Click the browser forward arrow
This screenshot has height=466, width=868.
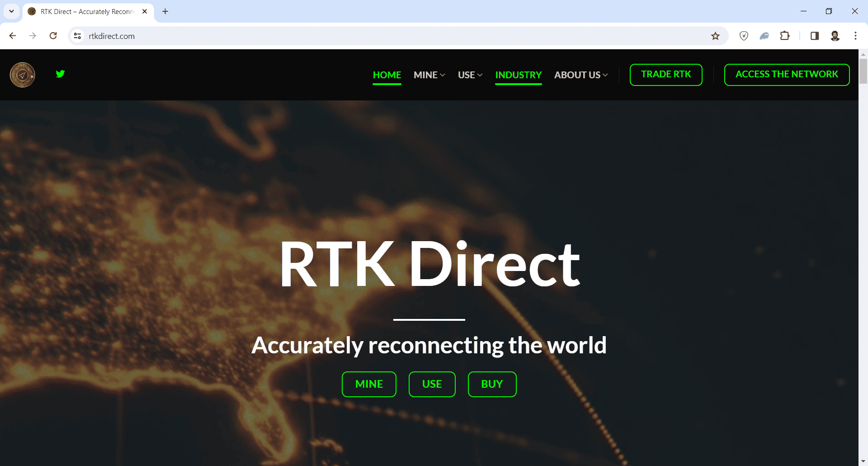coord(33,36)
